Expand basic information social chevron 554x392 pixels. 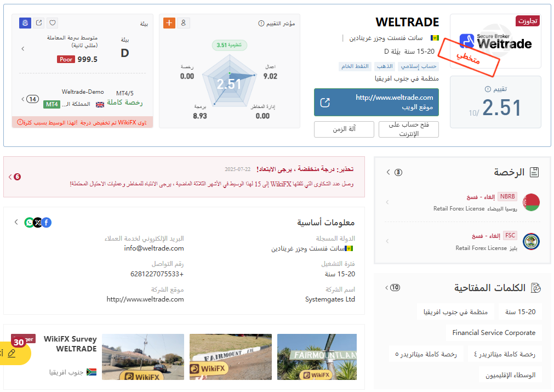[16, 222]
